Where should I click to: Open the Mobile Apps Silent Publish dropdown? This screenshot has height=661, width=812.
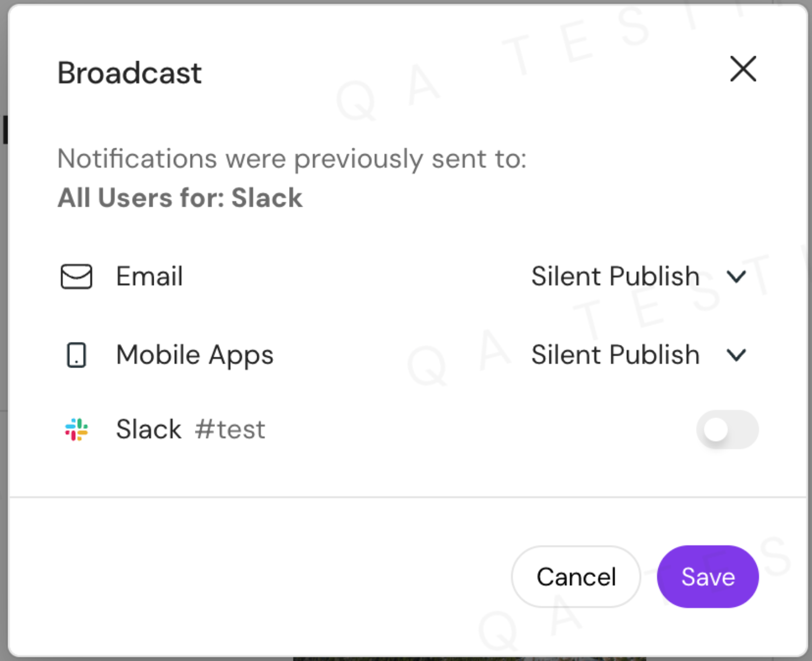coord(615,355)
